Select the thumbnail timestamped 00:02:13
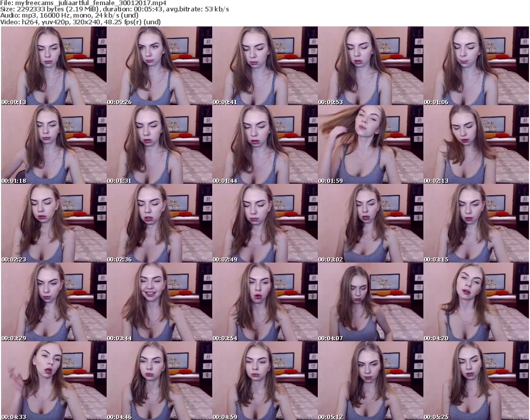Screen dimensions: 530x420 476,144
